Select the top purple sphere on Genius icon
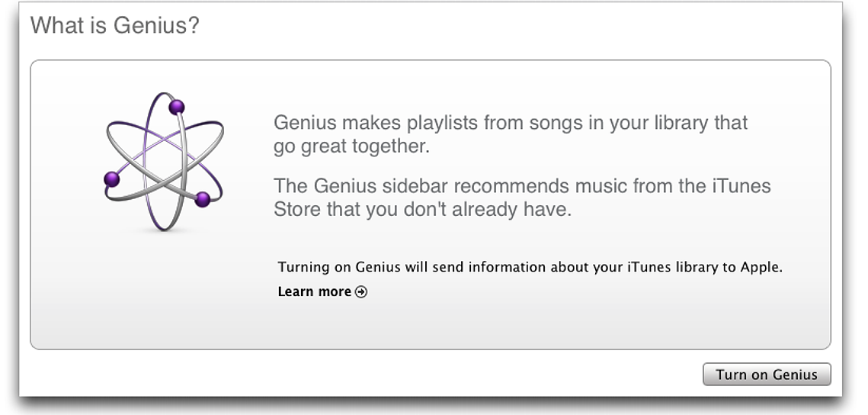The image size is (868, 415). [x=177, y=107]
